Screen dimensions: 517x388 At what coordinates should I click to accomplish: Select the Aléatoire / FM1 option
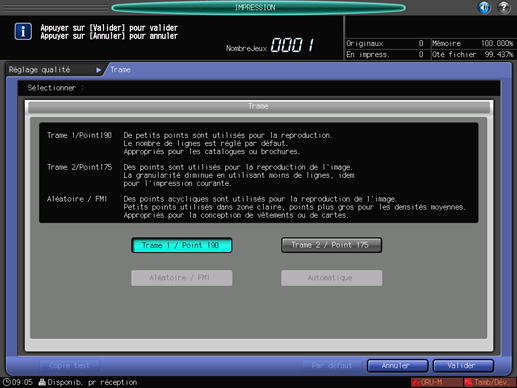[182, 278]
